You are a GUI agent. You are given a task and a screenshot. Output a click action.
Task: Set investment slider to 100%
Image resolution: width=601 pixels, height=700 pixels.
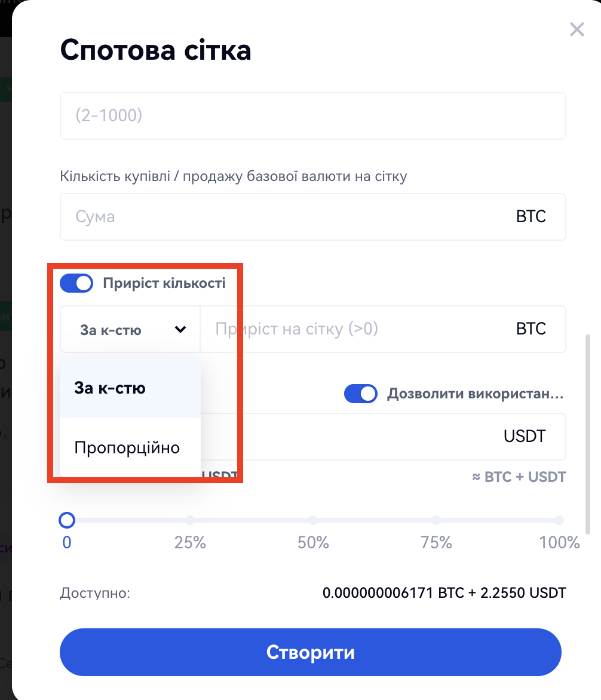click(x=559, y=520)
